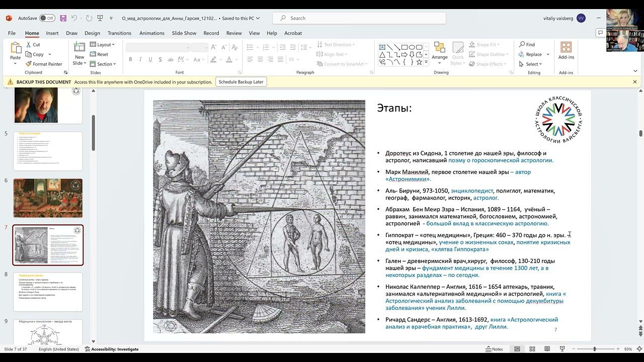Click Accessibility: Investigate in status bar

tap(112, 349)
